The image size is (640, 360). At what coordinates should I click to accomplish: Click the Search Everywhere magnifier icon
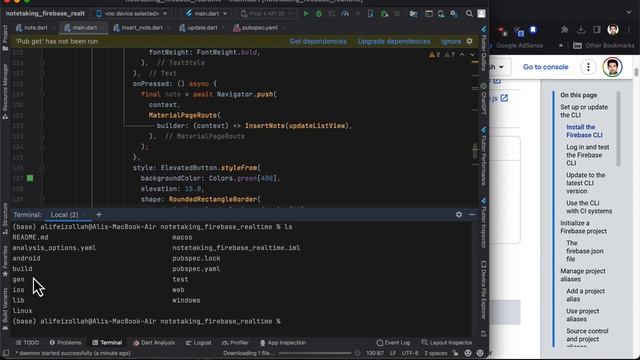click(x=469, y=14)
